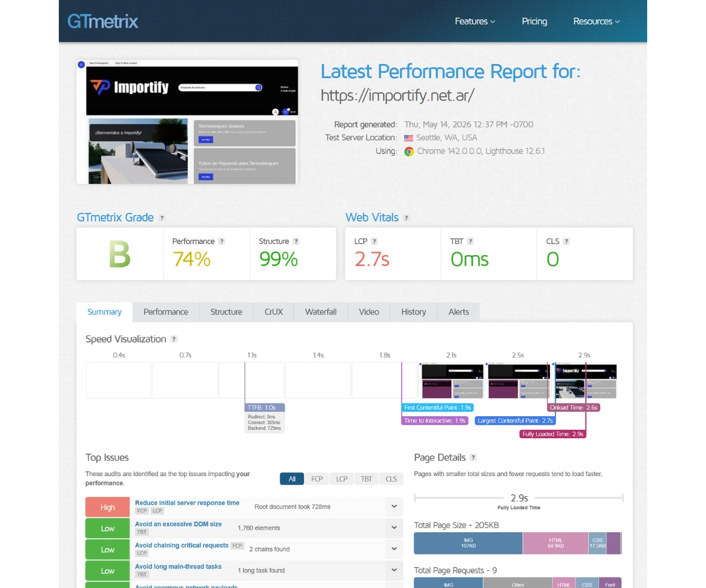Click the https://importify.net.ar/ URL text
This screenshot has width=706, height=588.
(x=398, y=95)
